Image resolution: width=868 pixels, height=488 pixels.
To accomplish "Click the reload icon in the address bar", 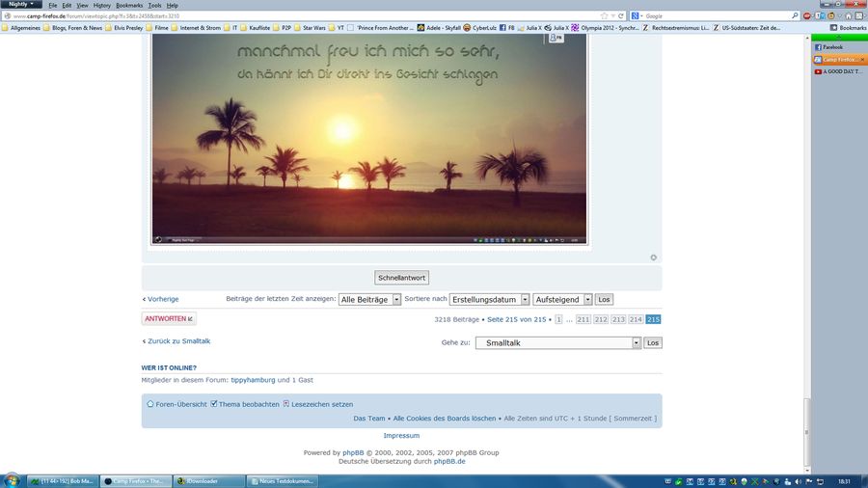I will point(621,15).
